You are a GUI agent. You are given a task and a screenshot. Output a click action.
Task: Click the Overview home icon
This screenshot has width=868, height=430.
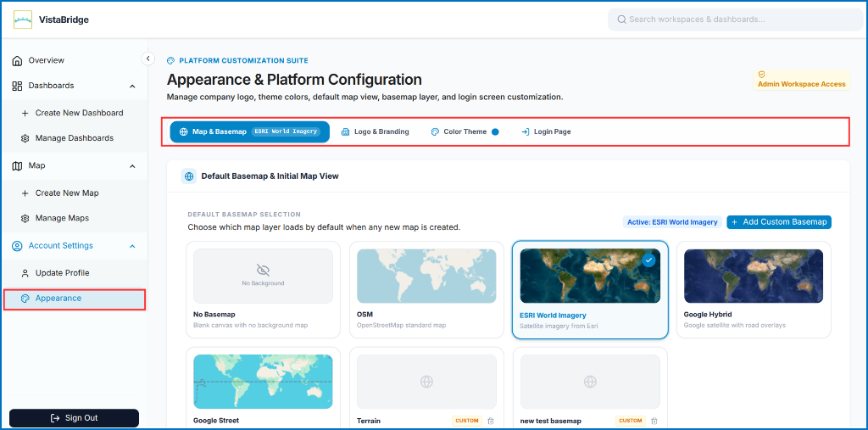coord(17,60)
